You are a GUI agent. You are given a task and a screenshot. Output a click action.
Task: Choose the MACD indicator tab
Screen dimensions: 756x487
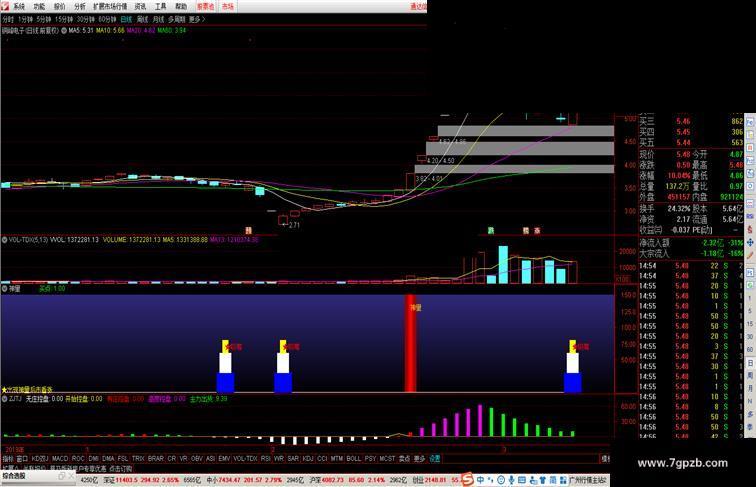(x=60, y=459)
